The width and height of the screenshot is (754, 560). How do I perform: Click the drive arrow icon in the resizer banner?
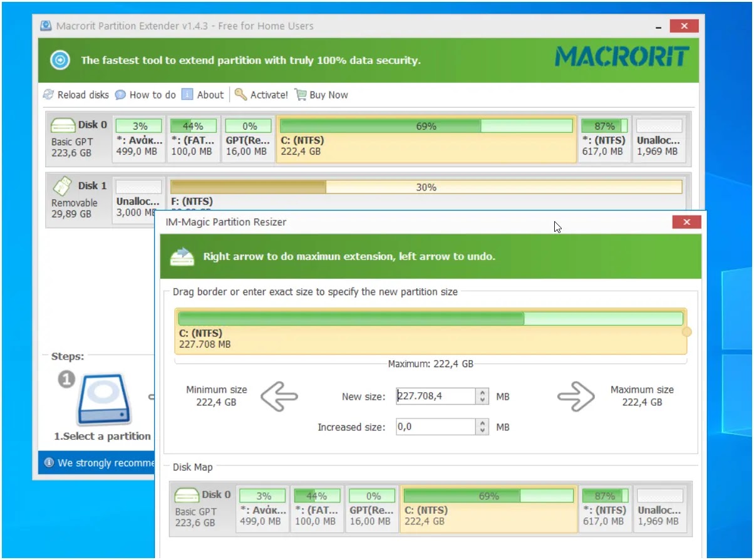(182, 256)
